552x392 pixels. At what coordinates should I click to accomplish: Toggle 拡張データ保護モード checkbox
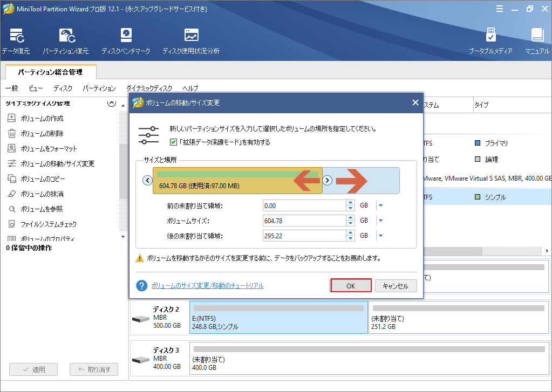coord(173,142)
